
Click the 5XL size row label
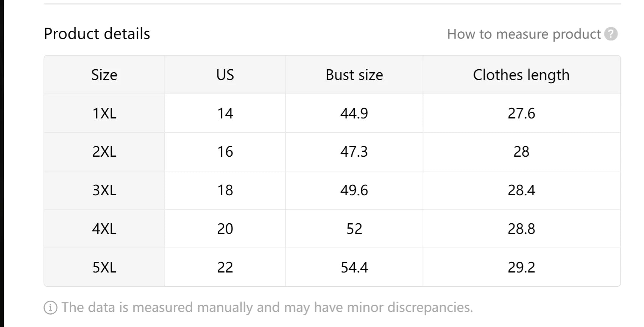[x=104, y=268]
